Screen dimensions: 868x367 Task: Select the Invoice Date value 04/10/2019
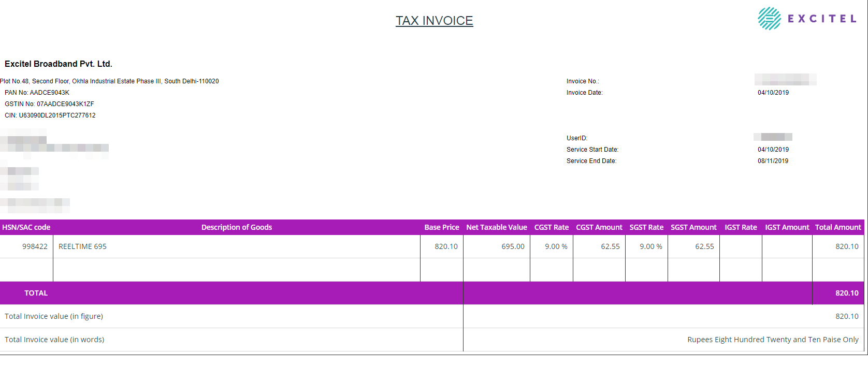pyautogui.click(x=773, y=93)
